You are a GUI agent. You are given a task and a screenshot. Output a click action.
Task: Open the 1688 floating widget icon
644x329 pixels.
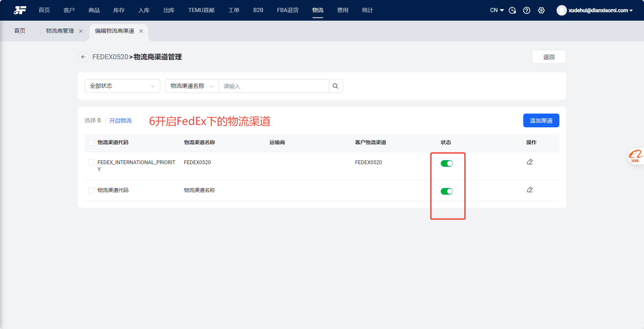636,156
